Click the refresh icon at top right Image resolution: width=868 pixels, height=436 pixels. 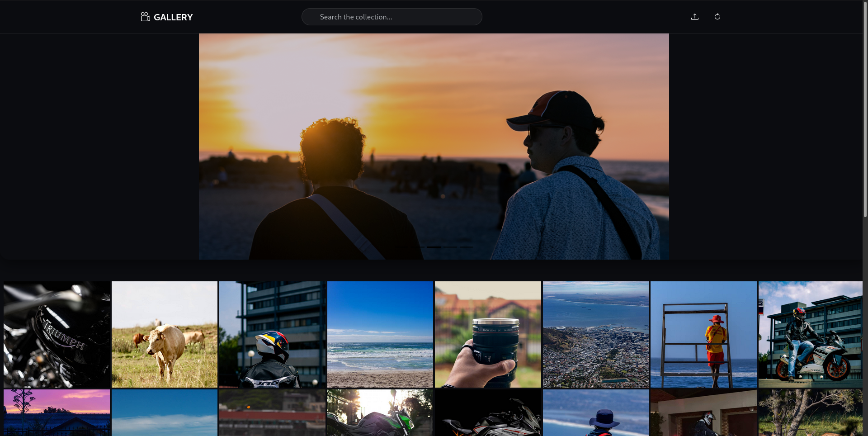717,16
